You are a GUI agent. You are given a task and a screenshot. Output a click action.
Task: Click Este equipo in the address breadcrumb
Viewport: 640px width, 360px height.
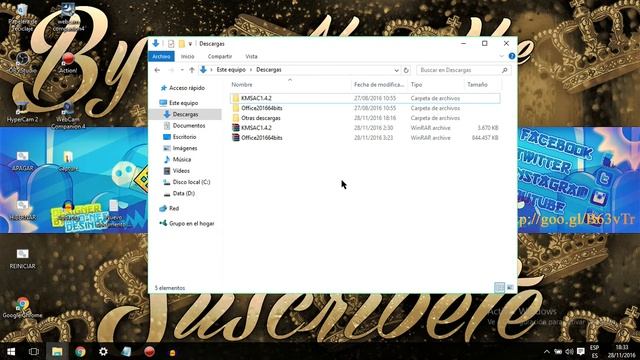[x=231, y=70]
